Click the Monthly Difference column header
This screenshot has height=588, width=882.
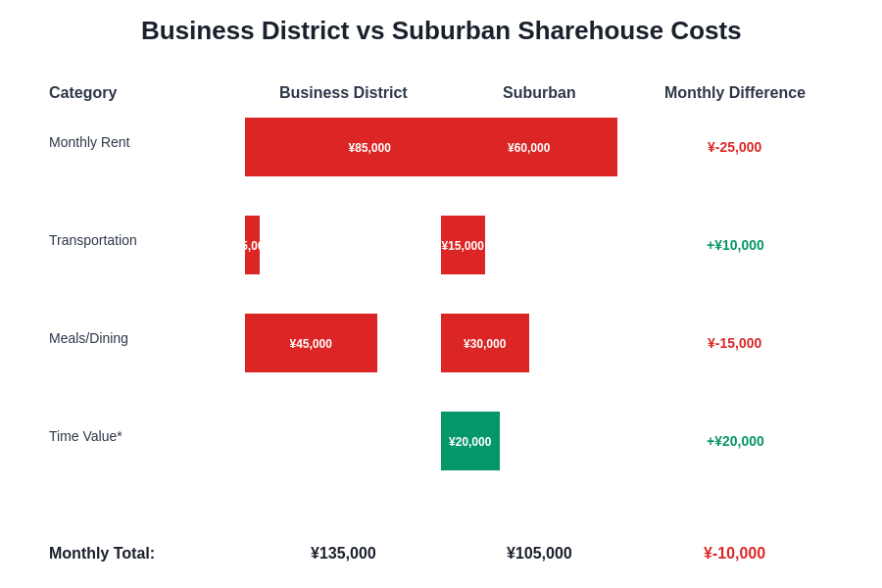pyautogui.click(x=735, y=92)
